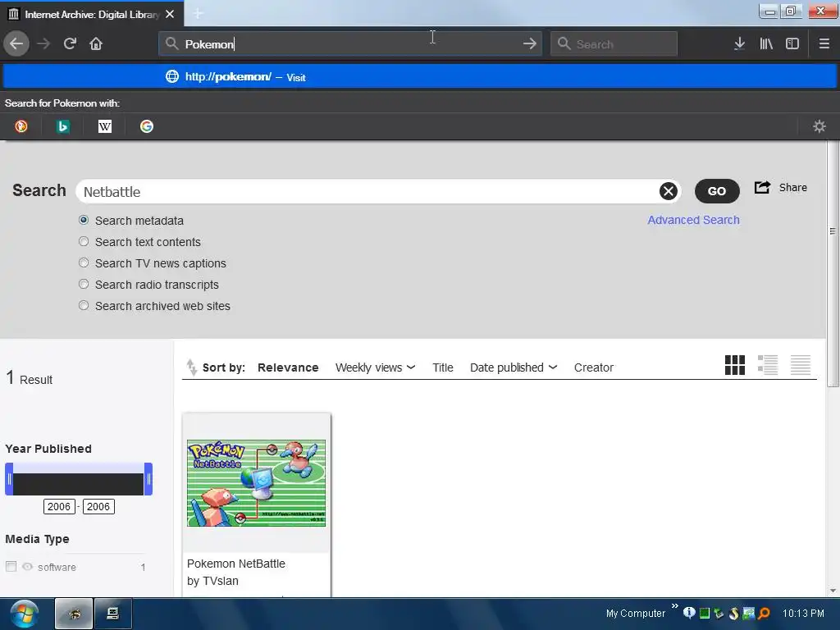Reload the current page

[70, 43]
